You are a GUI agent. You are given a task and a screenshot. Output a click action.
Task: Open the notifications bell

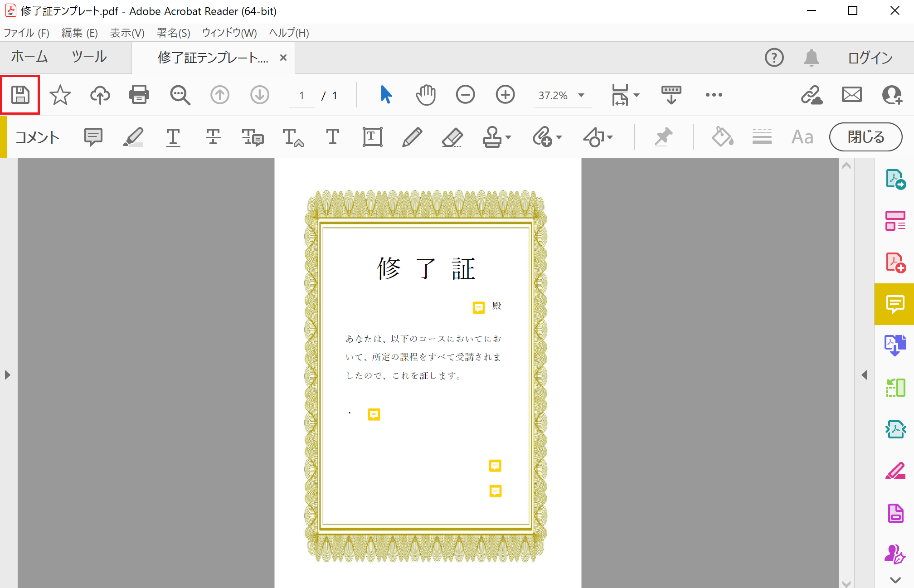(812, 58)
